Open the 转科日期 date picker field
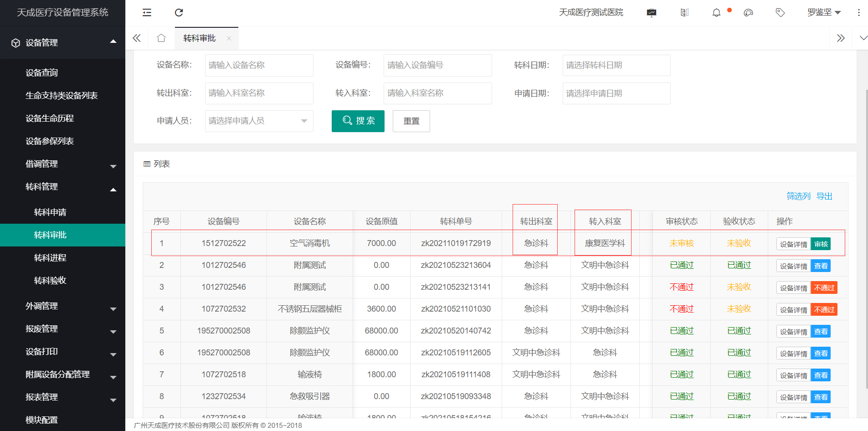Image resolution: width=868 pixels, height=431 pixels. pyautogui.click(x=616, y=65)
